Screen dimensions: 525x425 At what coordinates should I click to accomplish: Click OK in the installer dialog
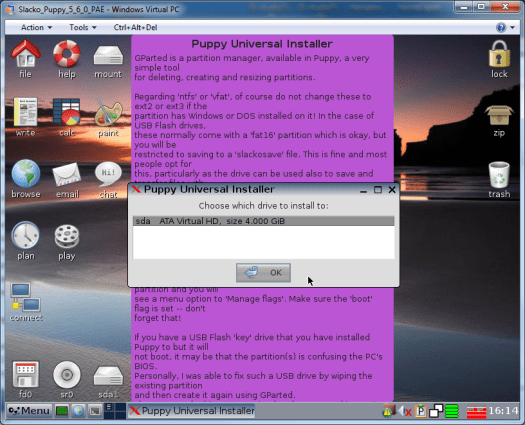pos(263,273)
